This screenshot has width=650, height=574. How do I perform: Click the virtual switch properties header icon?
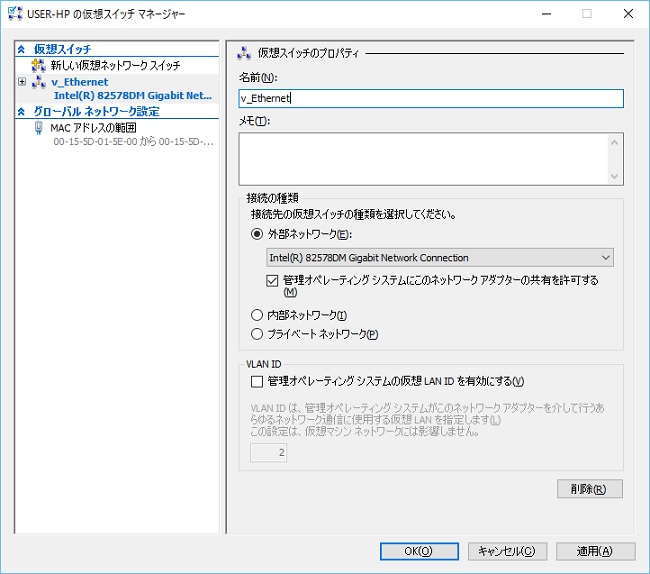[x=244, y=53]
